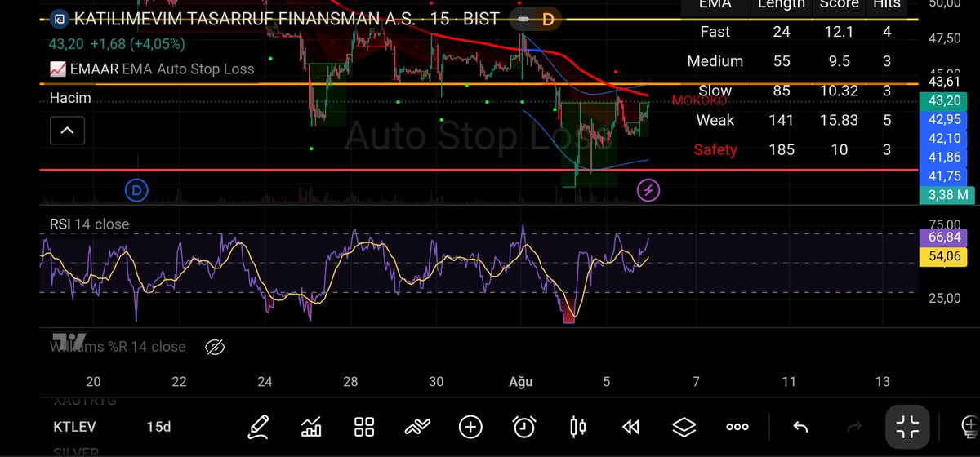The width and height of the screenshot is (980, 457).
Task: Open the four-squares layout menu
Action: click(364, 427)
